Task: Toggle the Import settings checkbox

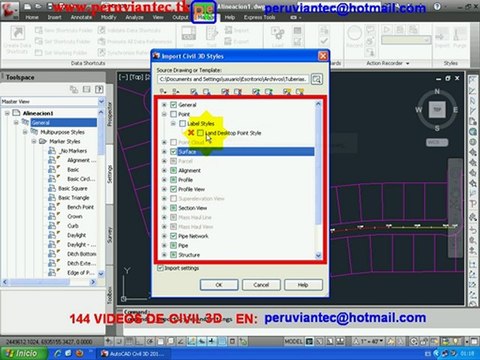Action: 160,268
